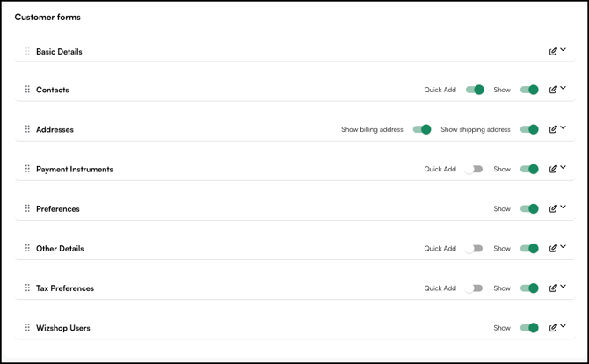Edit the Tax Preferences form
The width and height of the screenshot is (589, 364).
(x=553, y=288)
